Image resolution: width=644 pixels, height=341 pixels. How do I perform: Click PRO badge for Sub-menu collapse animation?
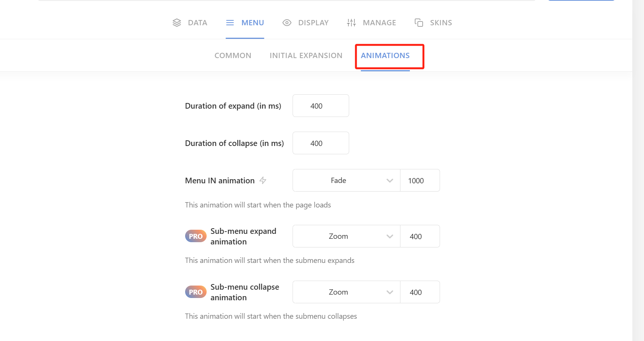(196, 292)
